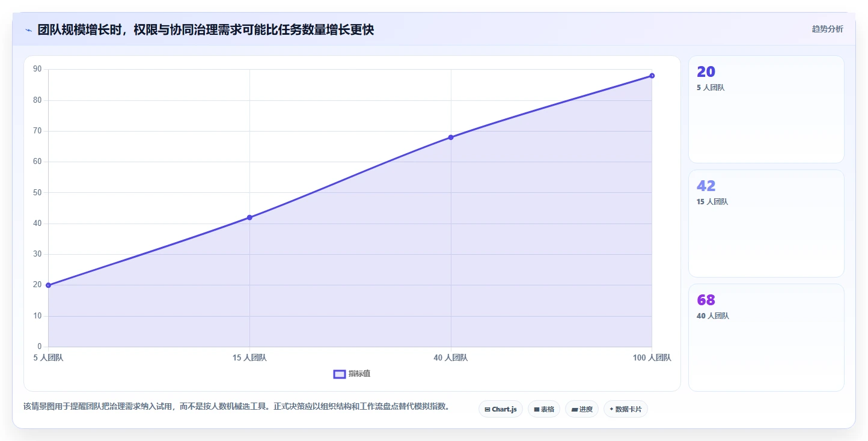
Task: Select the 进度 tag chip
Action: point(581,409)
